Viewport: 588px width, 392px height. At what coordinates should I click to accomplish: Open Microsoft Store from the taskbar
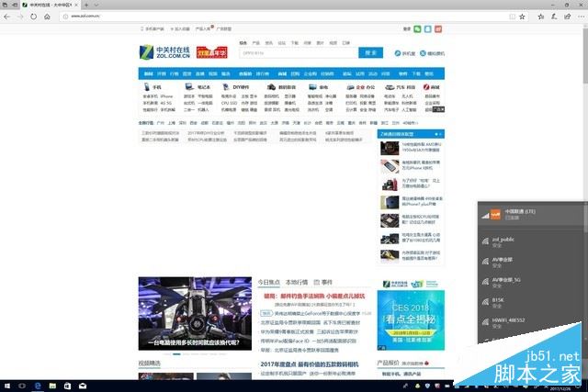click(67, 386)
